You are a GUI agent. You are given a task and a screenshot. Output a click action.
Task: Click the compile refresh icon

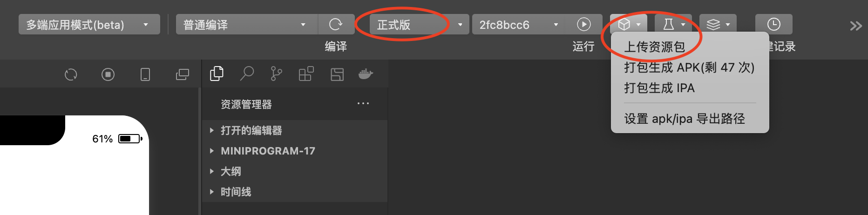click(335, 24)
